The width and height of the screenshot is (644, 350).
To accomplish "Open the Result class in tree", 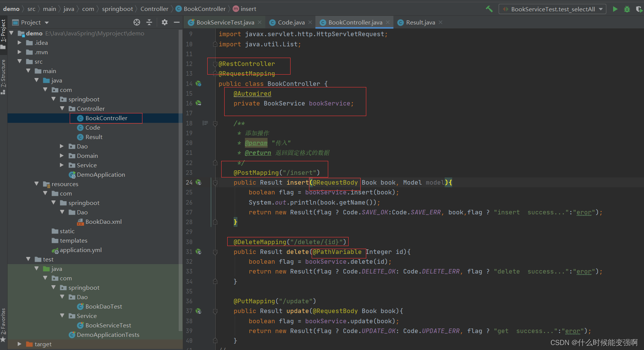I will (x=93, y=137).
